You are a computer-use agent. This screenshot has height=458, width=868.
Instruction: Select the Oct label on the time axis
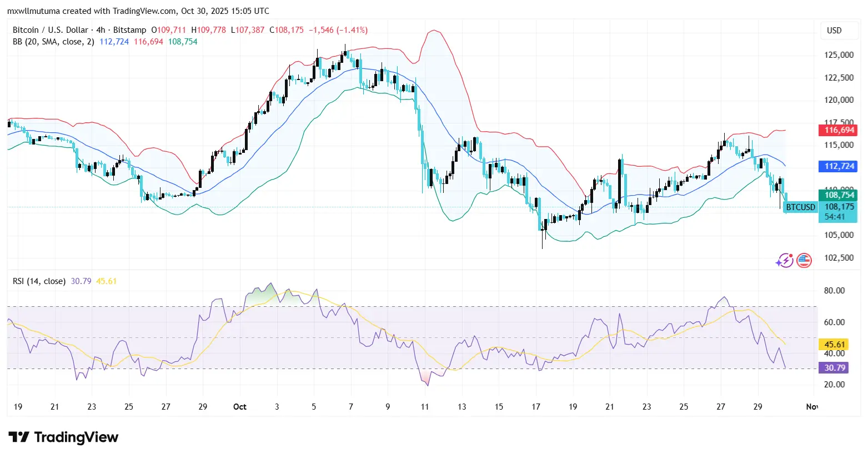click(x=239, y=406)
